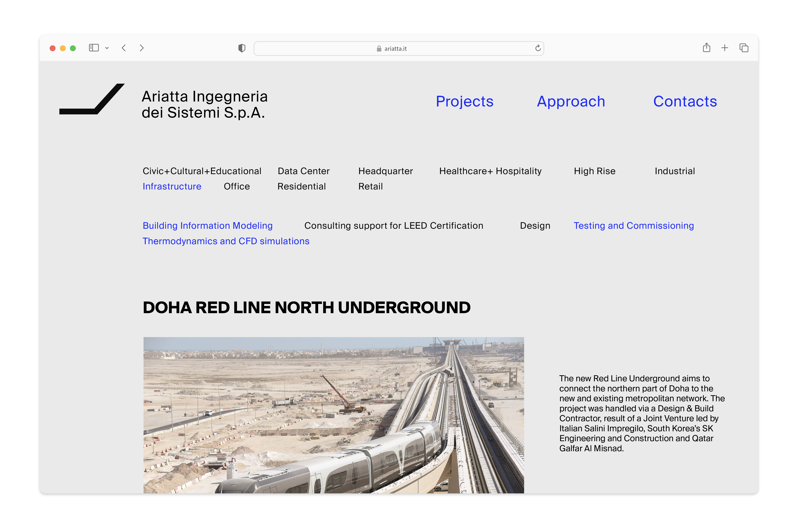
Task: Click the Share icon in toolbar
Action: (x=706, y=48)
